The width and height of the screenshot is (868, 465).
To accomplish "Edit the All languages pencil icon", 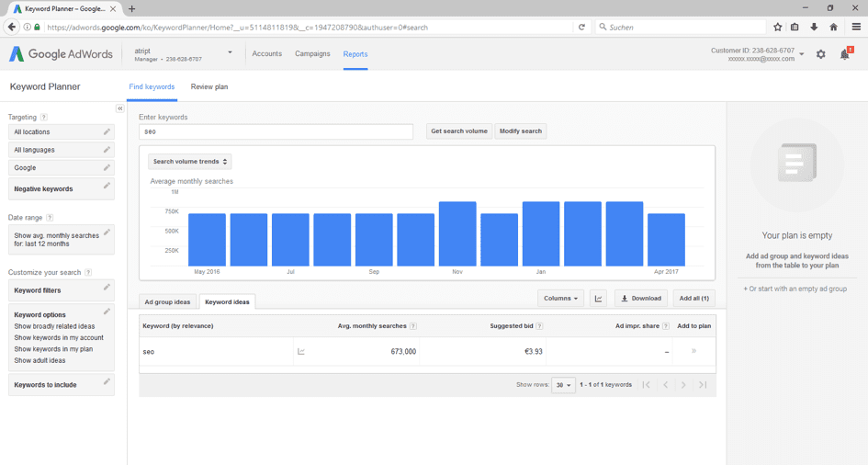I will [107, 150].
